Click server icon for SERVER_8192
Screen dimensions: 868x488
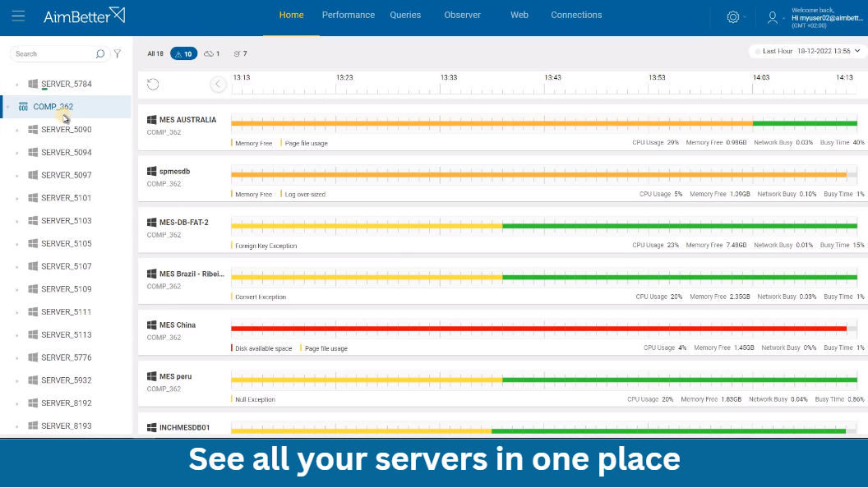[33, 403]
